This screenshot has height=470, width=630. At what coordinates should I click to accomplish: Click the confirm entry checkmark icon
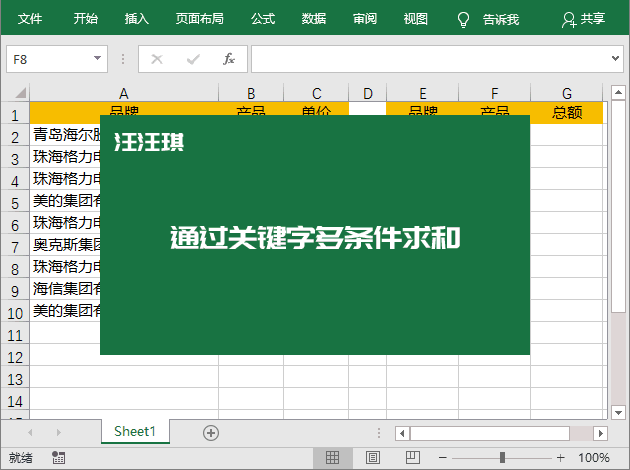(x=193, y=59)
